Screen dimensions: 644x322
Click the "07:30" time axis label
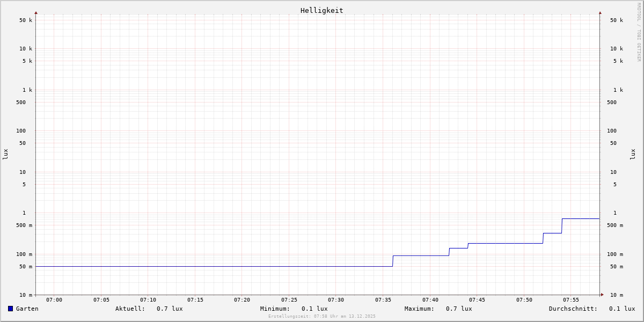tap(336, 300)
